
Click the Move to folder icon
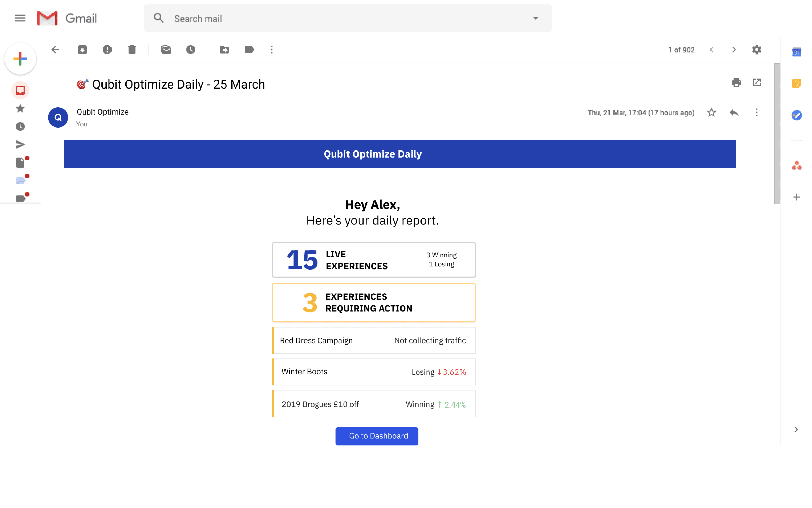point(224,50)
